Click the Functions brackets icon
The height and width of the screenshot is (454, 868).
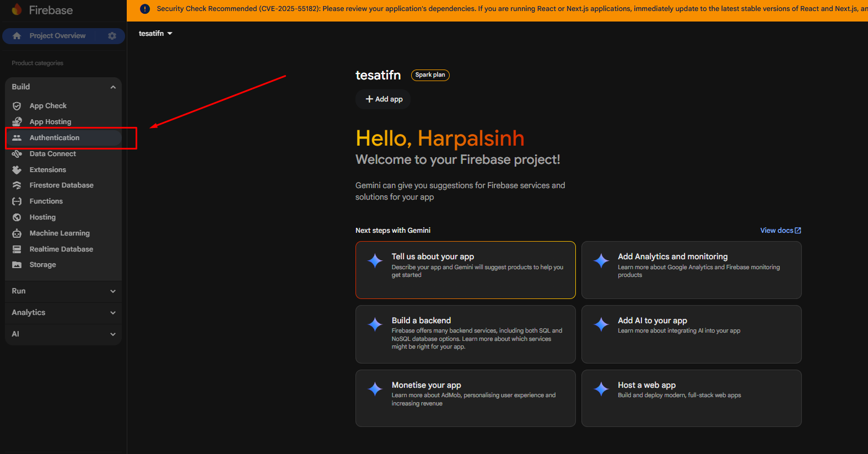pyautogui.click(x=17, y=201)
